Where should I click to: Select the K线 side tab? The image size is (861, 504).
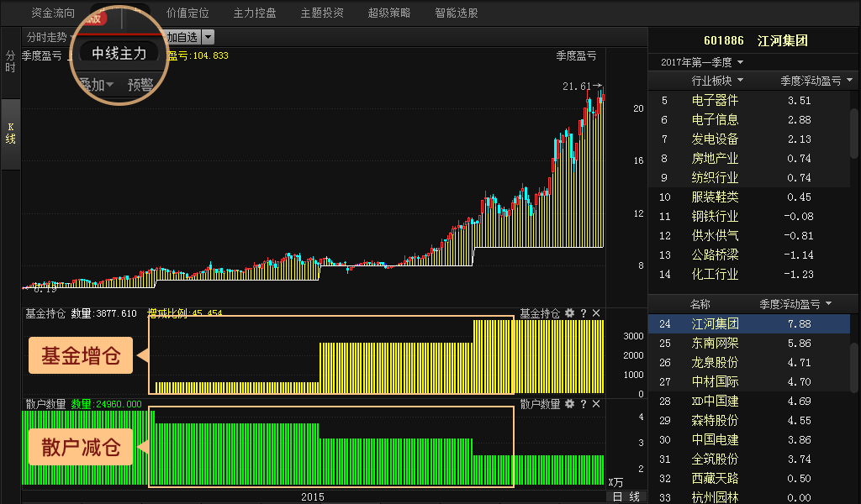point(11,133)
